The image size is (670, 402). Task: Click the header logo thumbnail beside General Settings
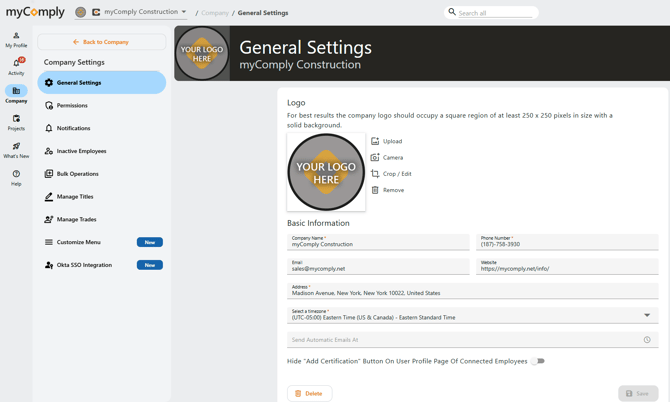202,53
